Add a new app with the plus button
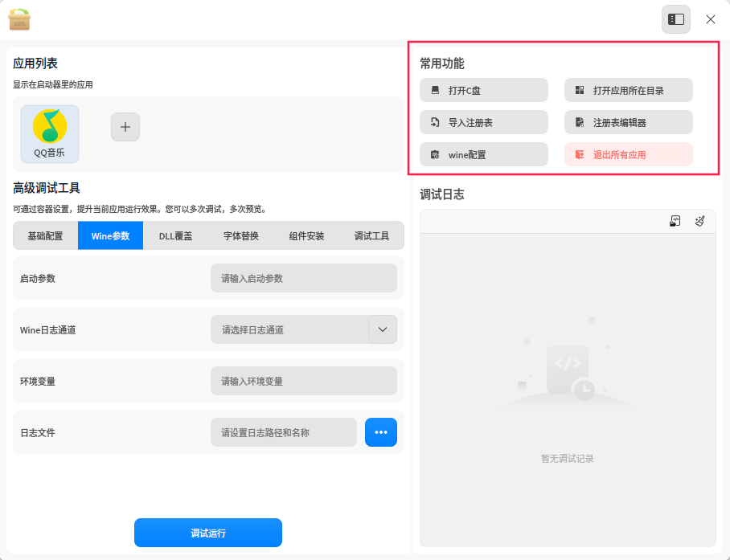The image size is (730, 560). pyautogui.click(x=125, y=126)
